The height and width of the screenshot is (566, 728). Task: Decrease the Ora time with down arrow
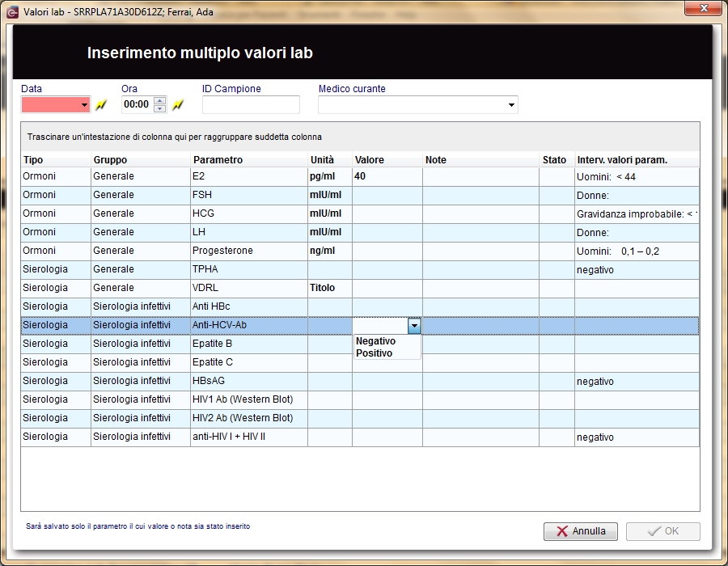click(x=159, y=109)
